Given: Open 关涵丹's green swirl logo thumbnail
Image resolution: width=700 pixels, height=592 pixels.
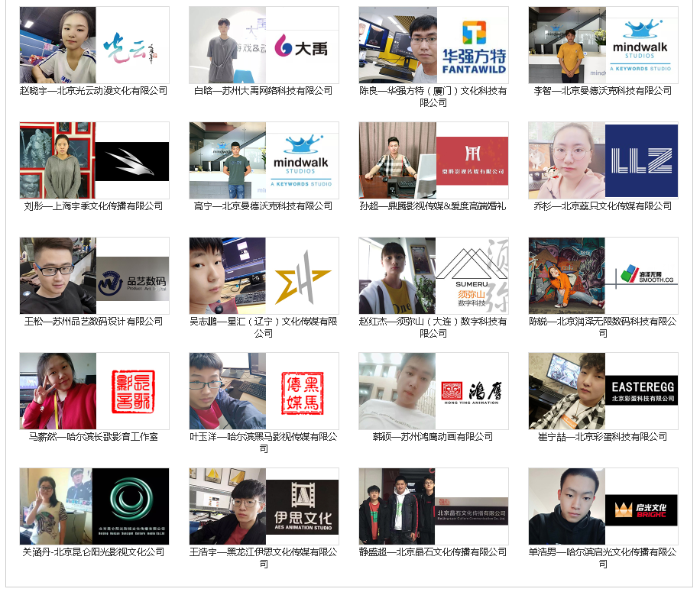Looking at the screenshot, I should tap(94, 506).
